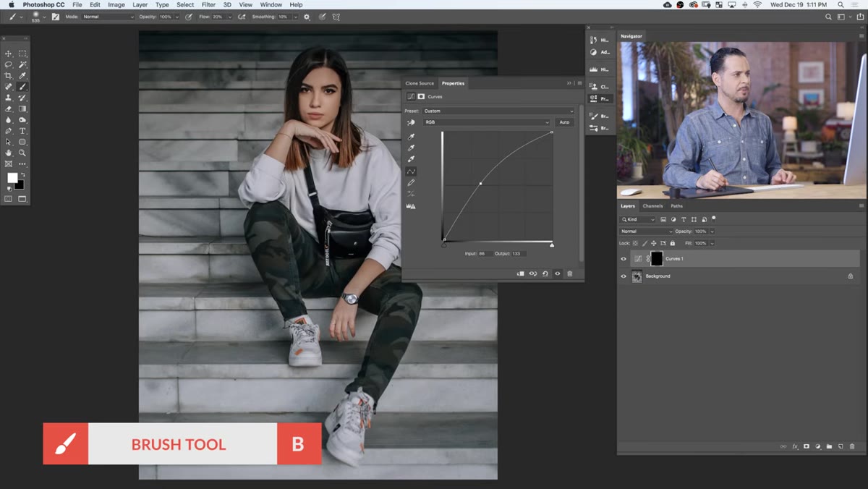The width and height of the screenshot is (868, 489).
Task: Pick the black point eyedropper in Curves
Action: pos(411,137)
